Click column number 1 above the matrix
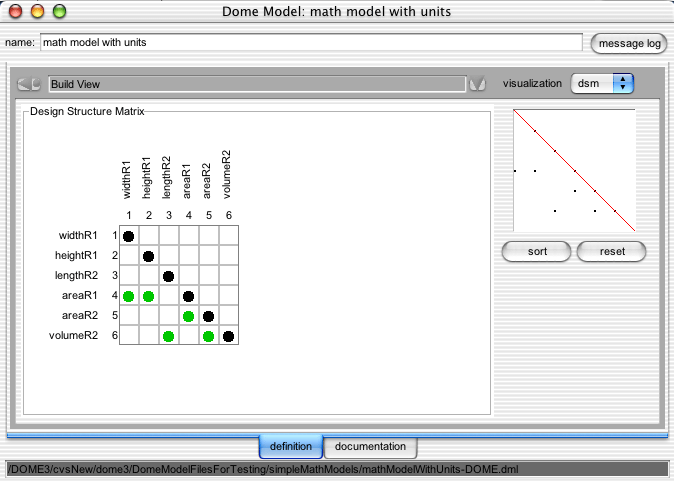The width and height of the screenshot is (674, 482). [x=129, y=215]
